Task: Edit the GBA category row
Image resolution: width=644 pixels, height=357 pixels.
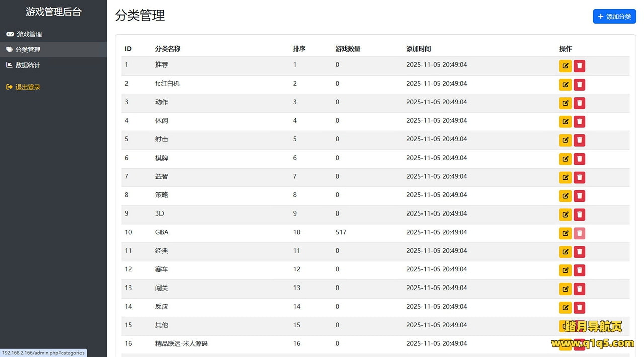Action: pos(565,233)
